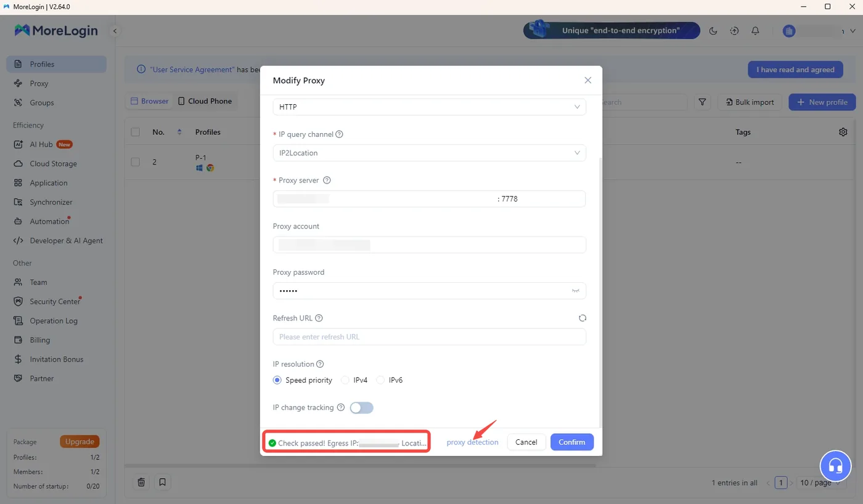Screen dimensions: 863x504
Task: Open the Profiles section in sidebar
Action: pyautogui.click(x=56, y=64)
